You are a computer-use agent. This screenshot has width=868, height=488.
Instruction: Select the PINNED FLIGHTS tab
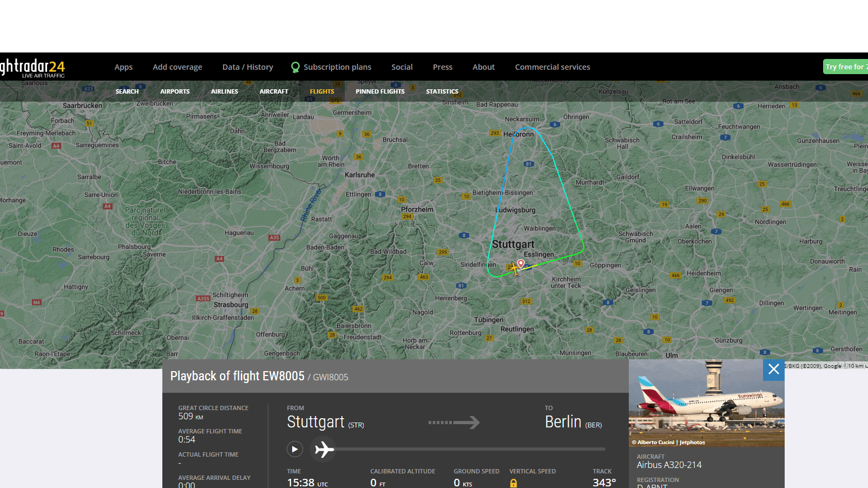tap(380, 91)
